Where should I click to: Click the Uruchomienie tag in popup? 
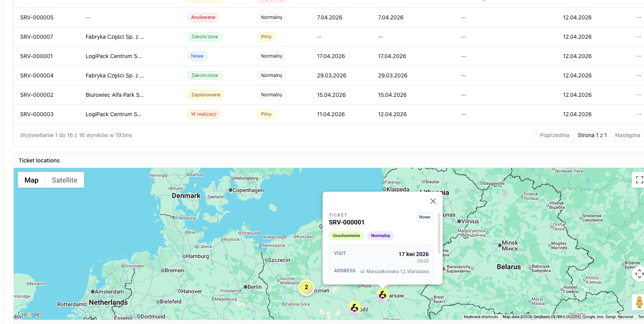pyautogui.click(x=346, y=235)
